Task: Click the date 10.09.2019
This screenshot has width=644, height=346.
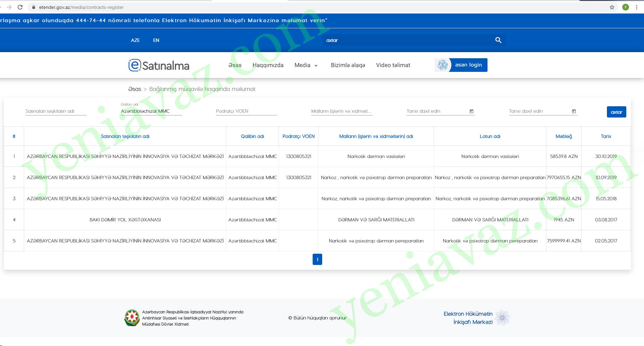Action: click(x=606, y=177)
